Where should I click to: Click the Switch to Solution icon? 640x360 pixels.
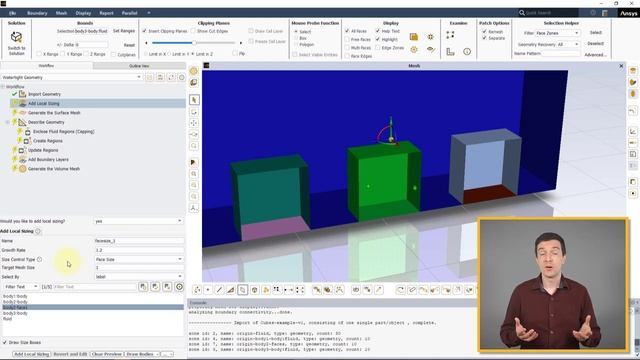16,38
